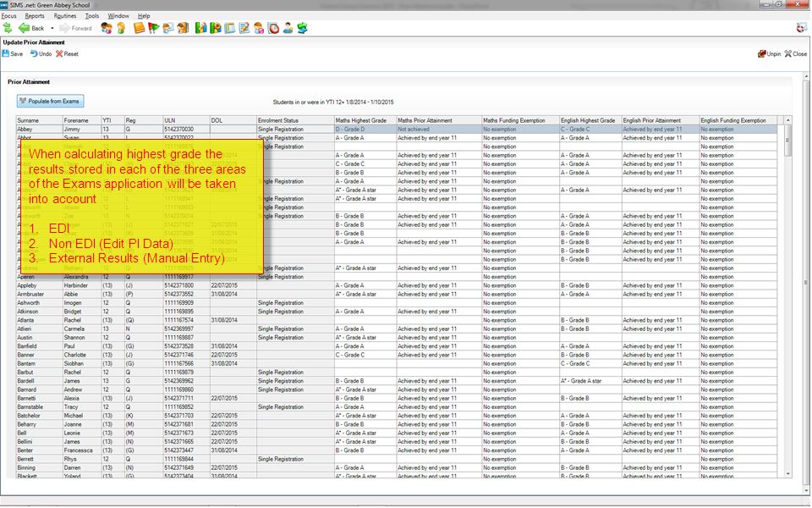The image size is (812, 508).
Task: Open the single person toolbar icon
Action: 121,28
